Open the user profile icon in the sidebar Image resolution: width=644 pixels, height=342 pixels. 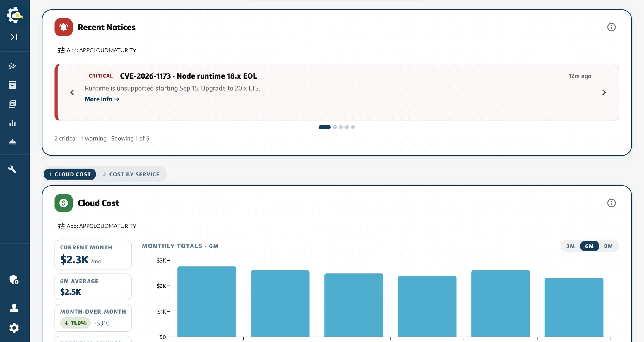tap(14, 308)
